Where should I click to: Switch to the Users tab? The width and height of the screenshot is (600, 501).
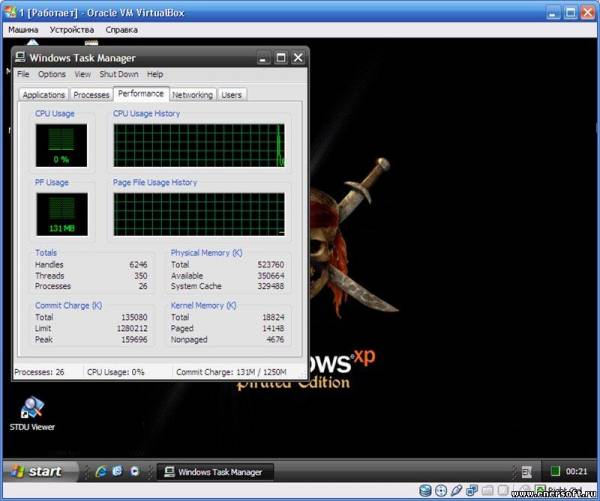pos(232,95)
